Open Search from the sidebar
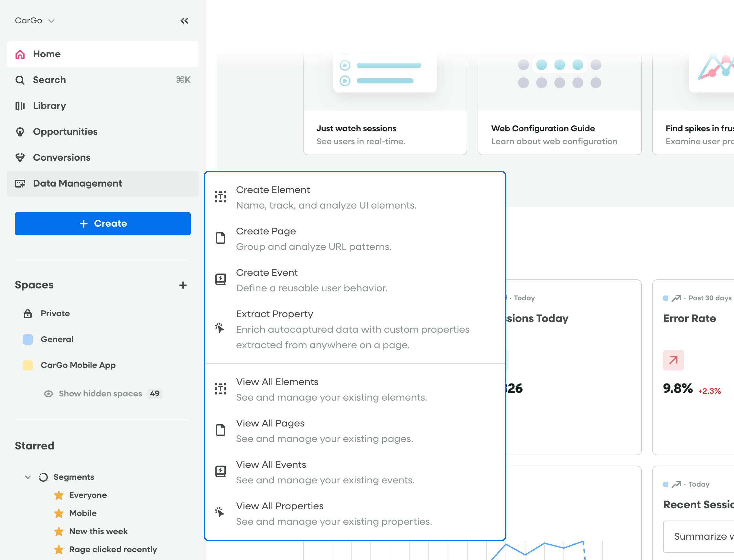The width and height of the screenshot is (734, 560). click(x=49, y=80)
